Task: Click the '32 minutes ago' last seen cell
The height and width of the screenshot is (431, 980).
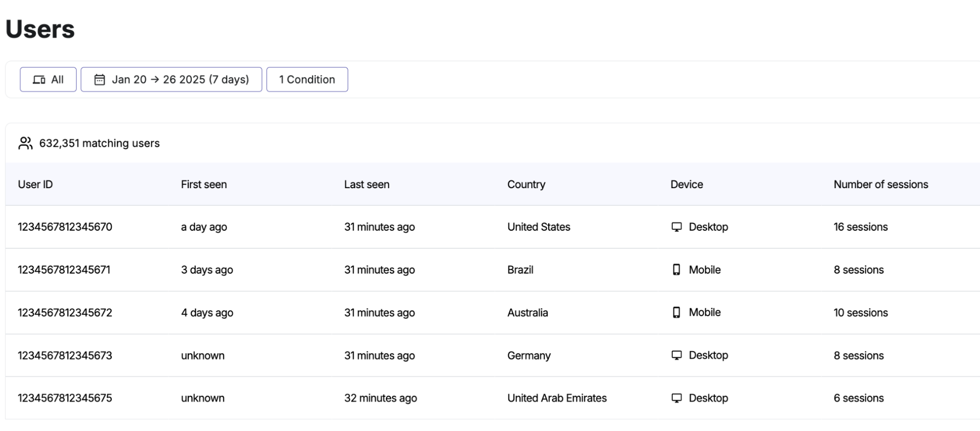Action: (380, 398)
